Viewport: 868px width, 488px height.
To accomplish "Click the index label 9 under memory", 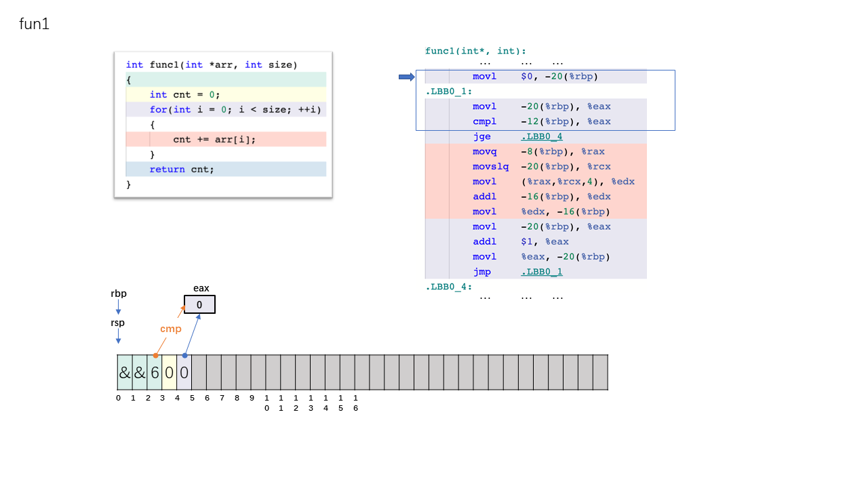I will click(252, 398).
